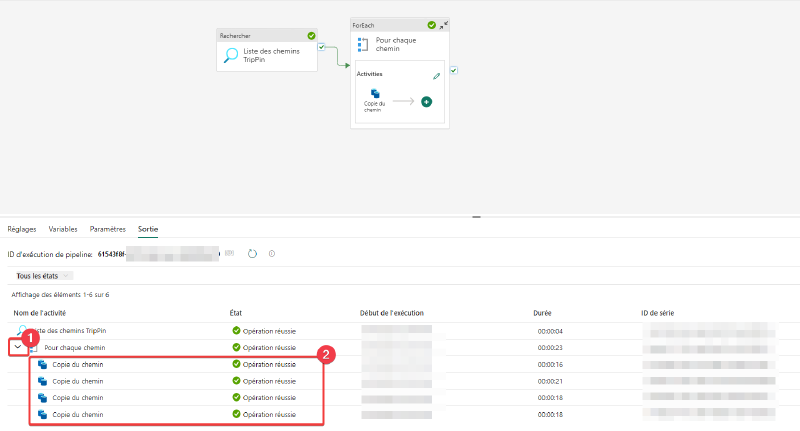The height and width of the screenshot is (431, 800).
Task: Copy the pipeline run ID with the copy icon
Action: (230, 253)
